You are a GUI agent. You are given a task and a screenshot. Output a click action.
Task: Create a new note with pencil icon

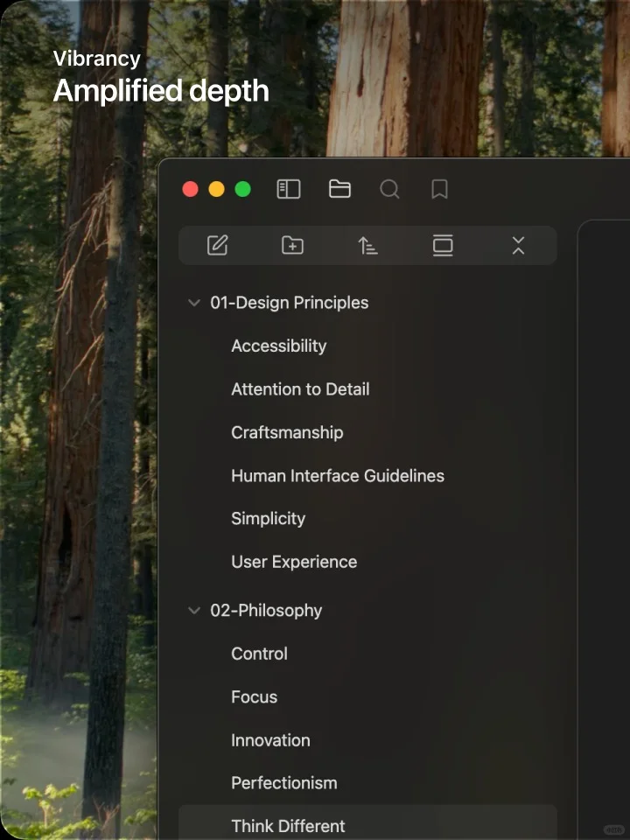pyautogui.click(x=218, y=245)
